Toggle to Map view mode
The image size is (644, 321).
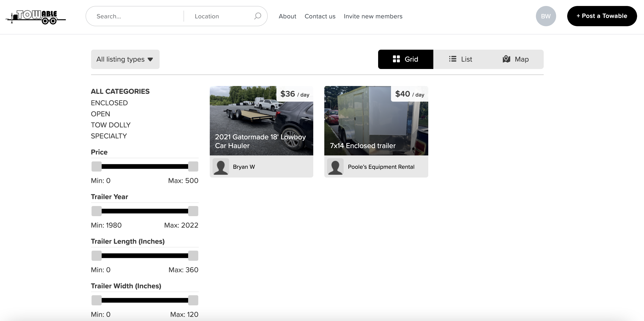click(515, 59)
